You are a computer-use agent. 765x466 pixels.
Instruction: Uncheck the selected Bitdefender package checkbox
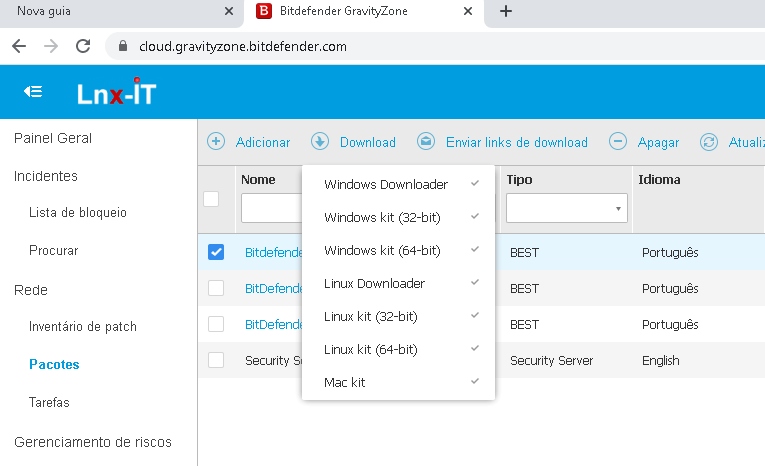(216, 252)
